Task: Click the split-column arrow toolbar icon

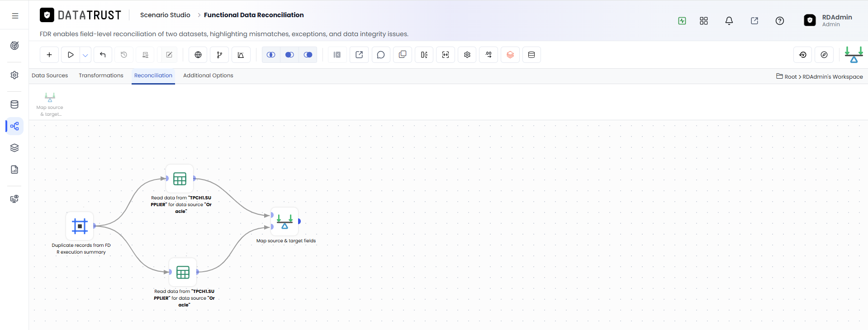Action: click(x=424, y=55)
